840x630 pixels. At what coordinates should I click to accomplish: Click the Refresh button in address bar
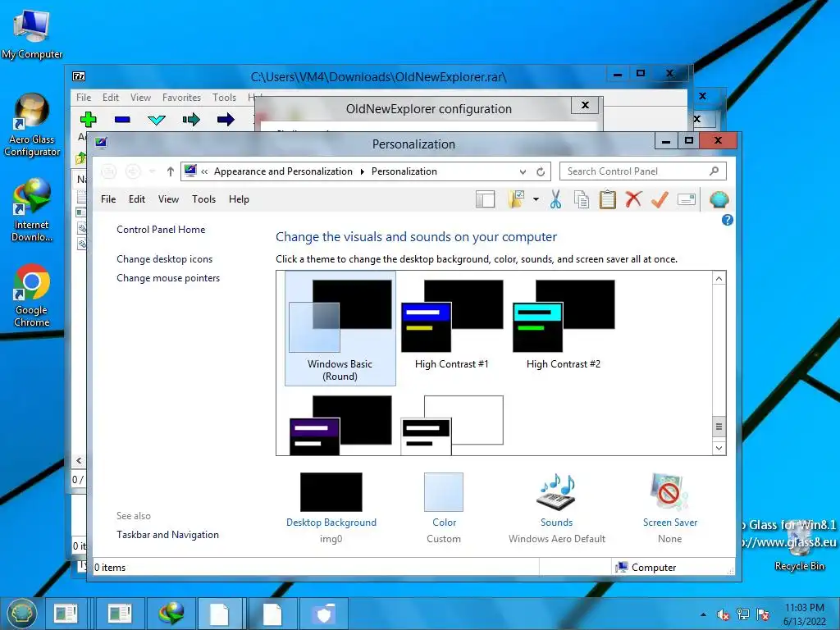541,172
